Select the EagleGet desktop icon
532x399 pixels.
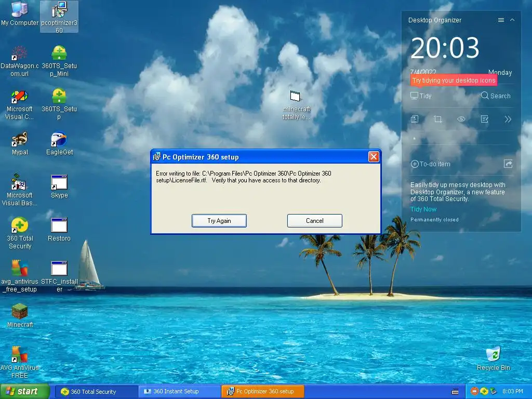(59, 143)
